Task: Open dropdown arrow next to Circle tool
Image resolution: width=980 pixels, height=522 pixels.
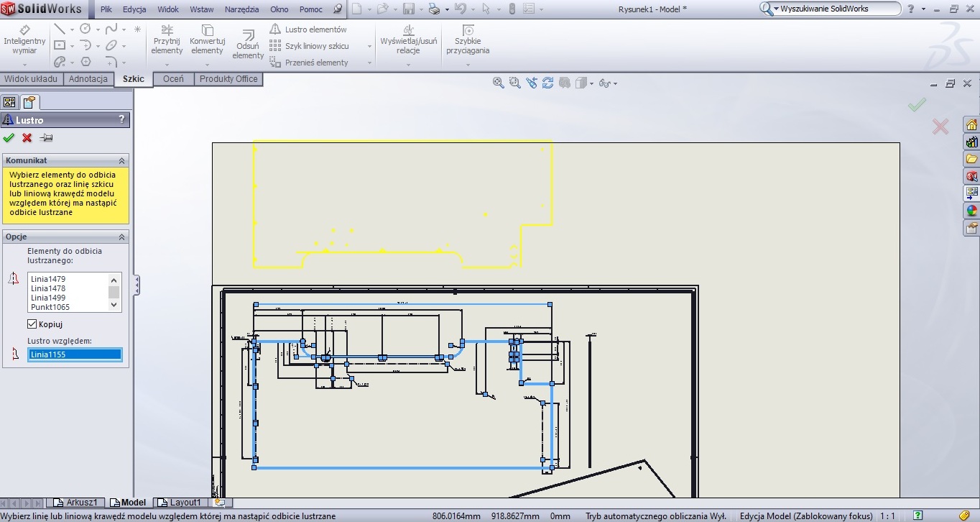Action: (97, 30)
